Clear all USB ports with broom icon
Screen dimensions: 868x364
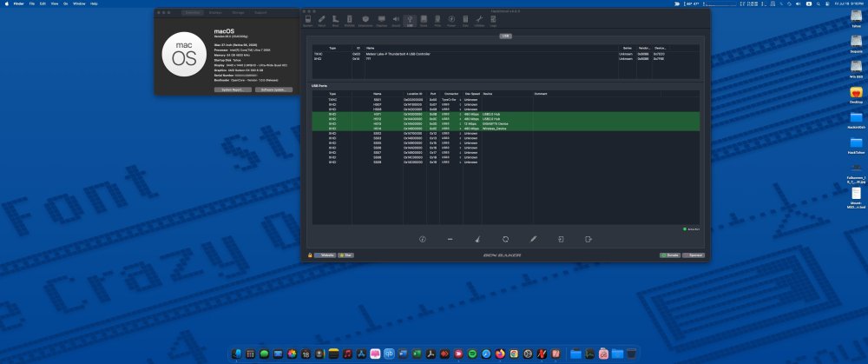click(477, 240)
